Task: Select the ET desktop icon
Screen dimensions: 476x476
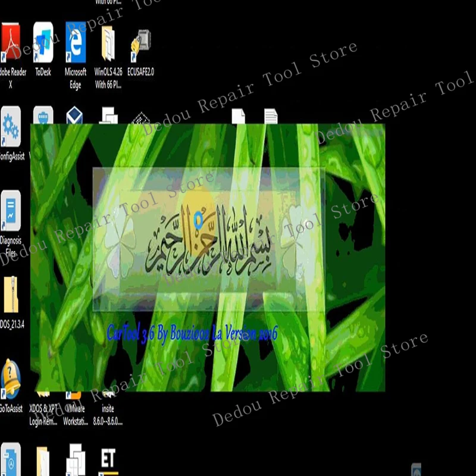Action: (x=108, y=461)
